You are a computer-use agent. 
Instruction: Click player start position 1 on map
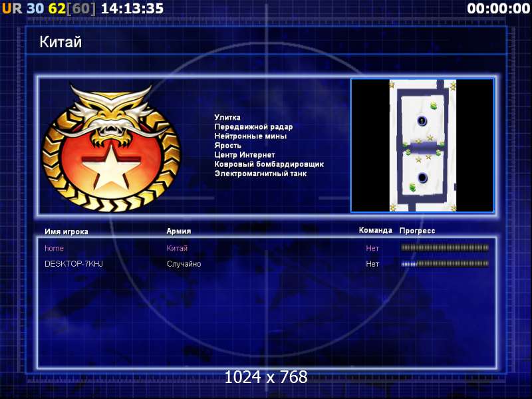click(422, 121)
